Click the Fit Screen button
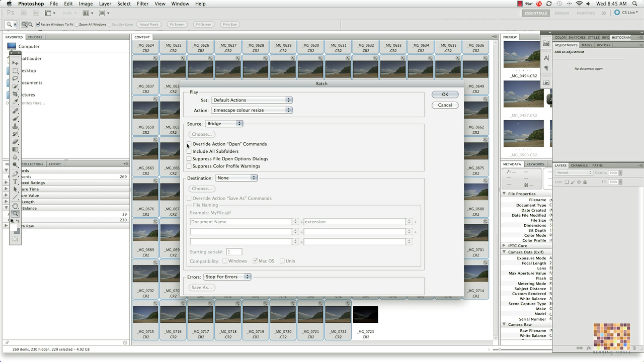 [177, 24]
